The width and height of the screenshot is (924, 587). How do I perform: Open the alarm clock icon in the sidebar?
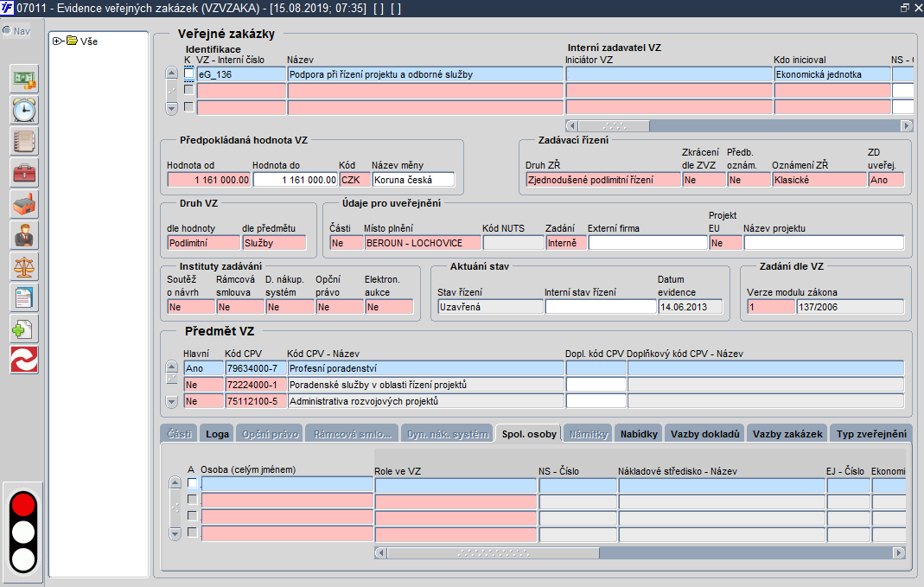(24, 110)
